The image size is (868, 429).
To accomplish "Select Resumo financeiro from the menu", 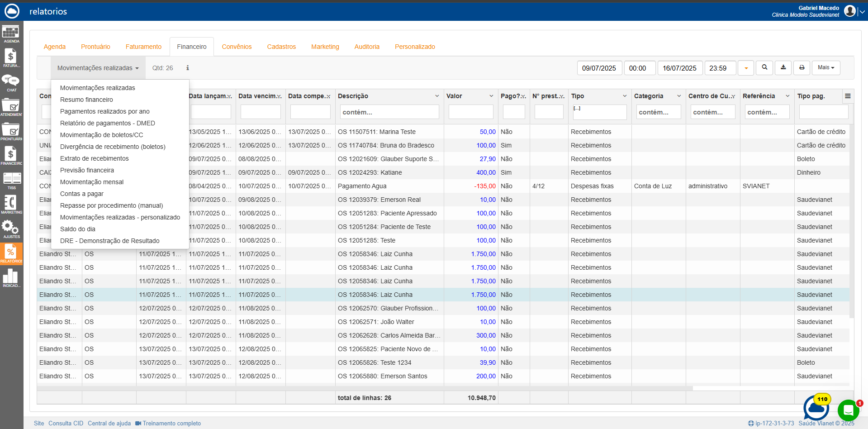I will coord(86,100).
